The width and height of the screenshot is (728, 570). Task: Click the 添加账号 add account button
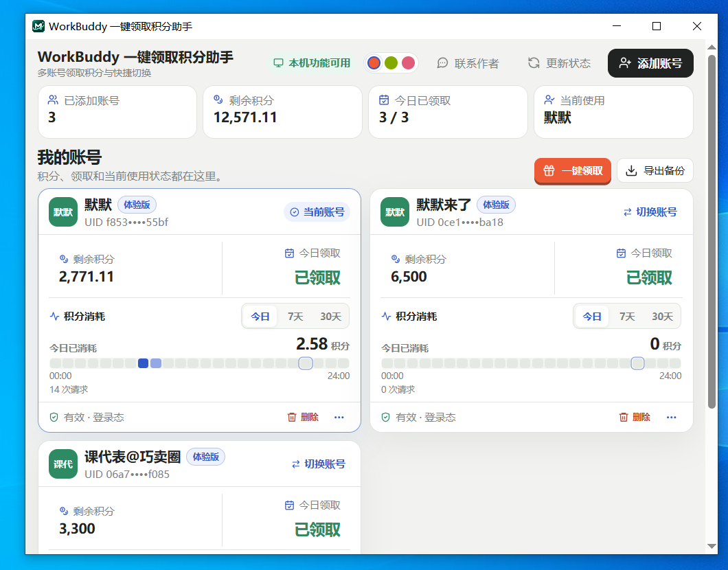click(x=650, y=63)
